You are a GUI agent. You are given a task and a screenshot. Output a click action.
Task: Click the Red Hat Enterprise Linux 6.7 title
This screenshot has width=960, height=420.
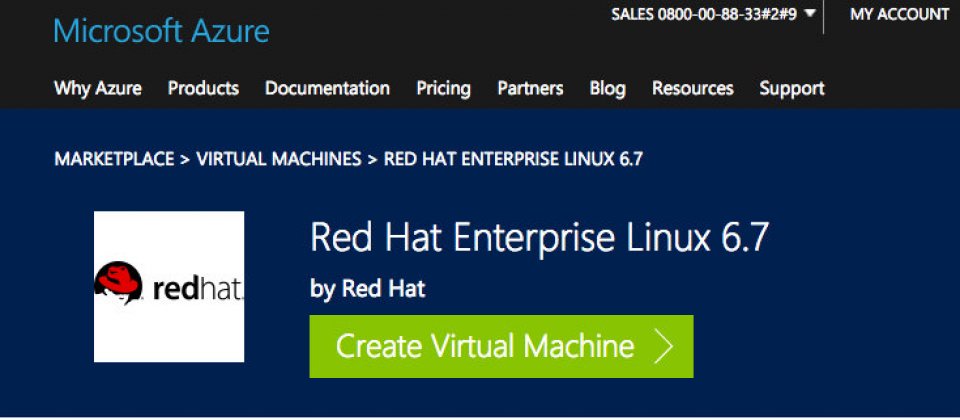click(539, 238)
